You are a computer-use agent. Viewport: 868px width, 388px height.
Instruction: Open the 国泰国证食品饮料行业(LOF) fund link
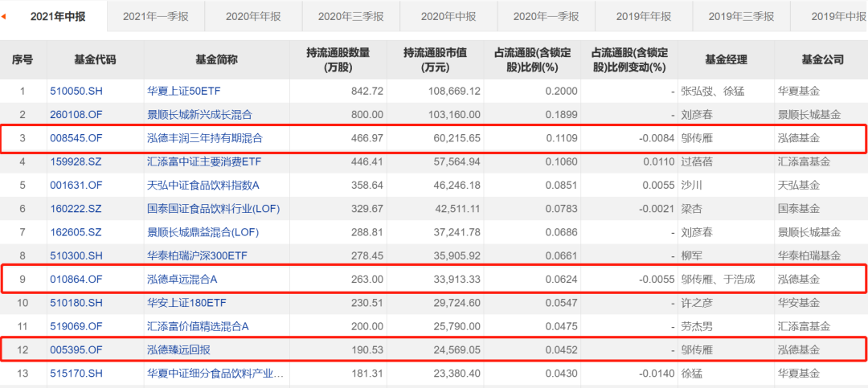point(214,209)
